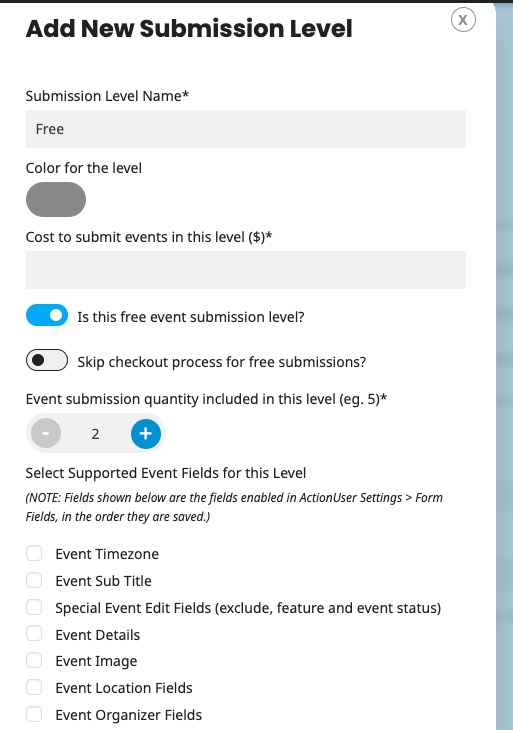Check the Event Location Fields option

pyautogui.click(x=34, y=687)
